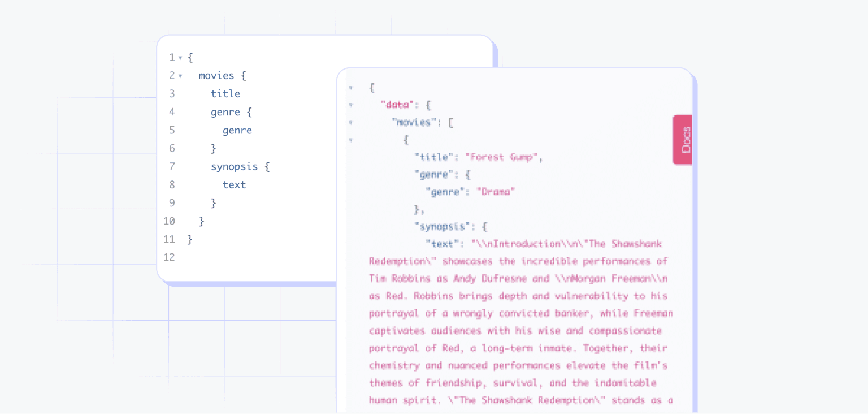Collapse the "movies" array in the response
The image size is (868, 414).
pos(351,122)
